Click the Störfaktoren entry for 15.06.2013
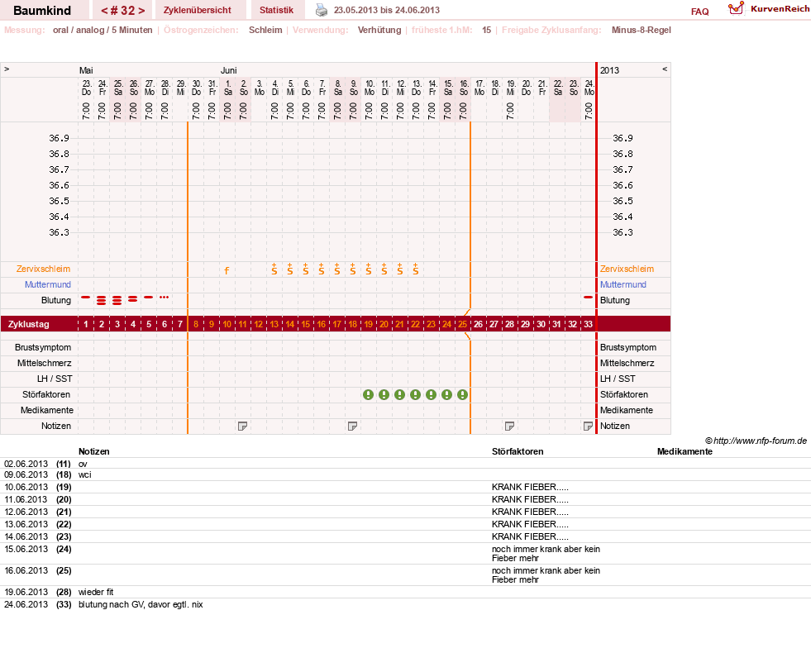This screenshot has width=811, height=672. (x=546, y=554)
